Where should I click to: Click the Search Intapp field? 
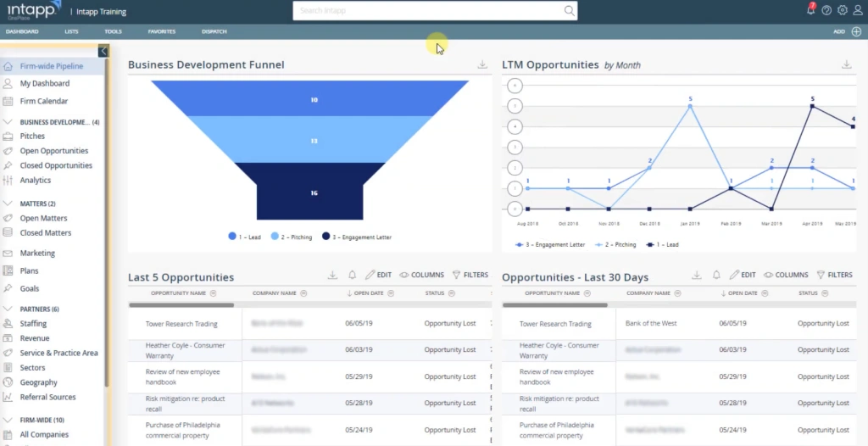click(x=435, y=10)
